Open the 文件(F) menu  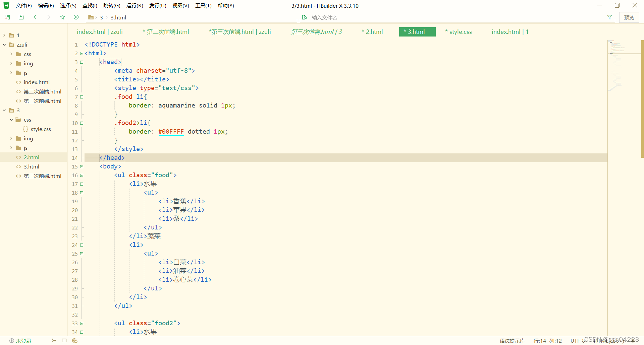click(23, 6)
